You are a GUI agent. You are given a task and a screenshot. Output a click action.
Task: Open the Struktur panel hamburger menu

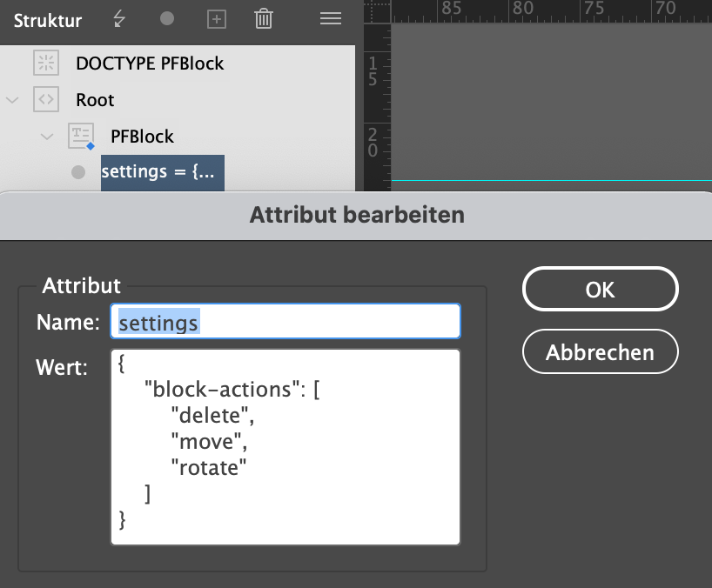(x=330, y=18)
